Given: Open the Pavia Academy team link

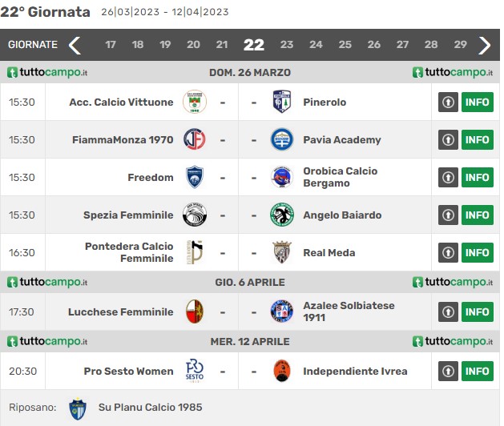Looking at the screenshot, I should (342, 140).
